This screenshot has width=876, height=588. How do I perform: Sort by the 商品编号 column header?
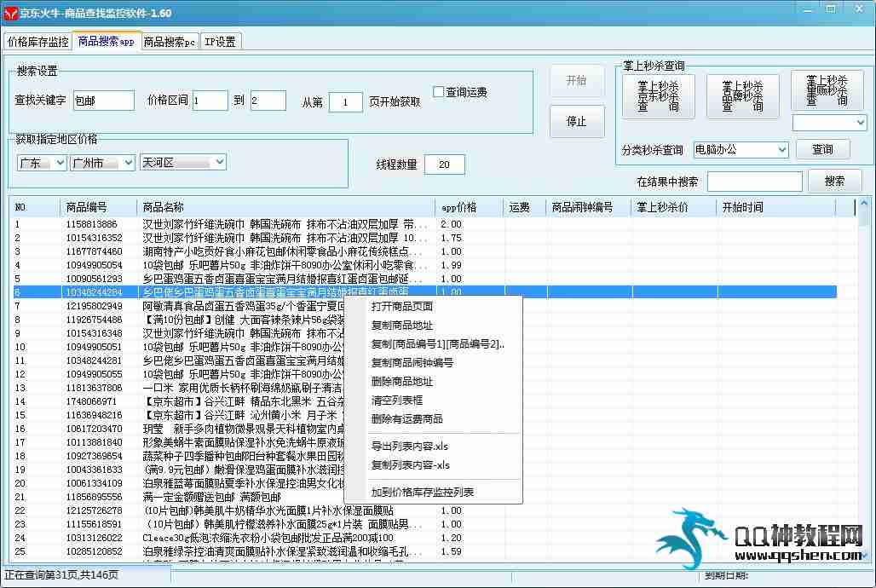[x=98, y=207]
